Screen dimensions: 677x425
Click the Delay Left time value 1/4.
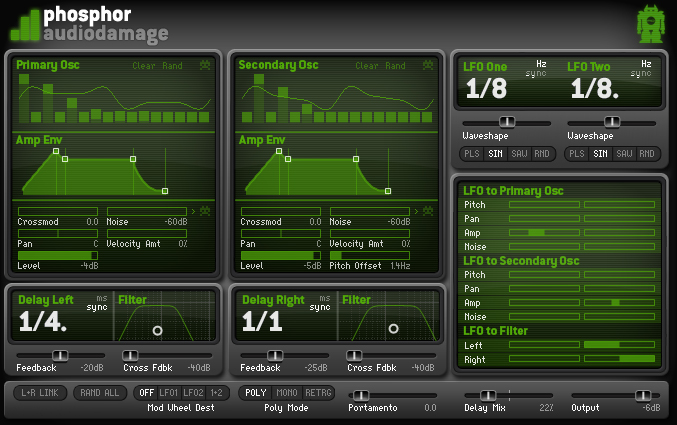(x=42, y=321)
